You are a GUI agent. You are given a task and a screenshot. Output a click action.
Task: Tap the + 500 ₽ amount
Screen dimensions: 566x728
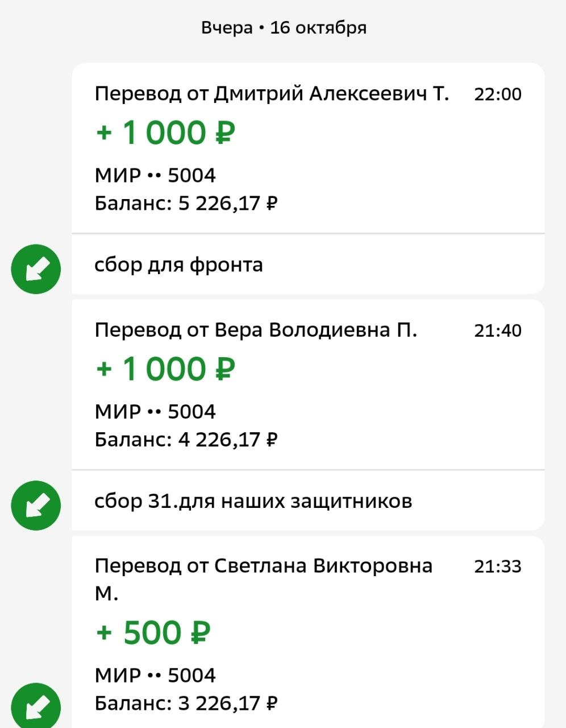pyautogui.click(x=153, y=632)
